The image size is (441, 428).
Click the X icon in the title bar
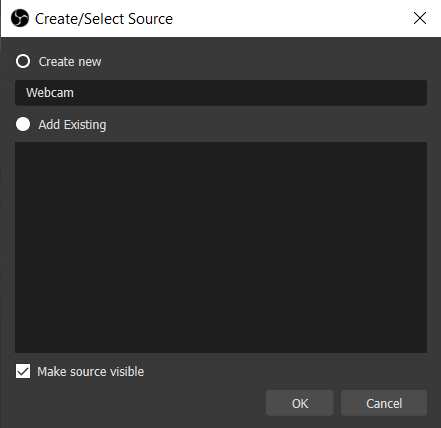pos(420,18)
